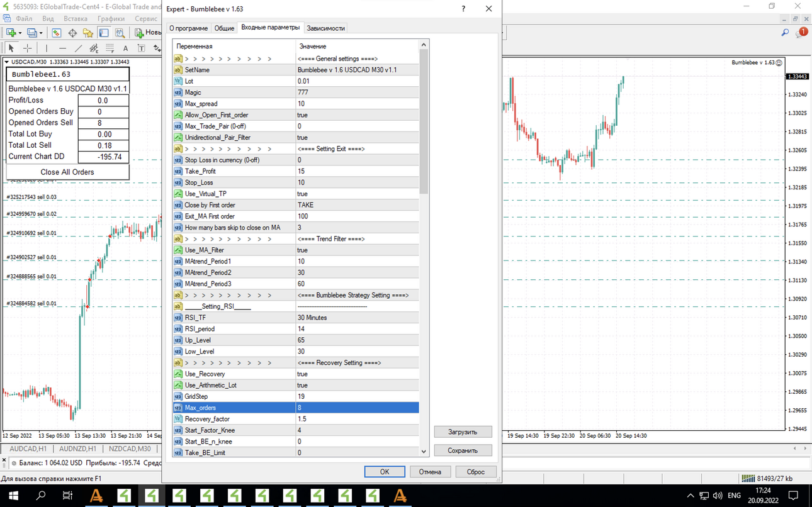Select the horizontal line drawing tool
This screenshot has height=507, width=812.
click(x=62, y=48)
